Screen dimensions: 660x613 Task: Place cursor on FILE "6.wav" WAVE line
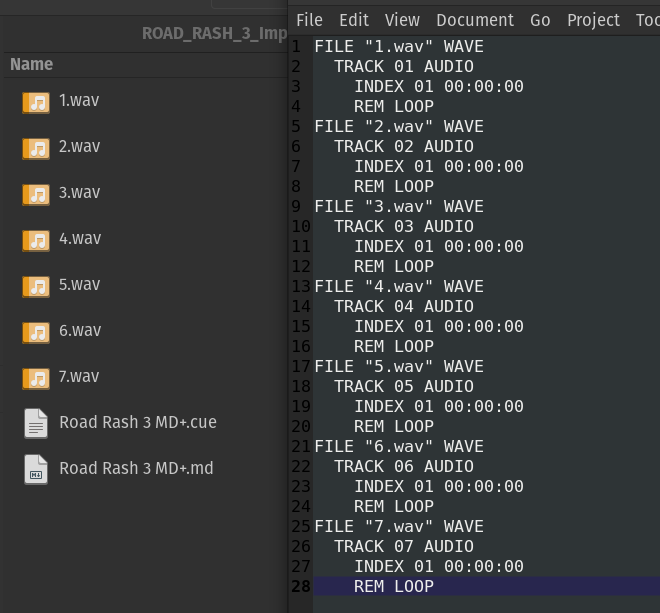[x=399, y=446]
